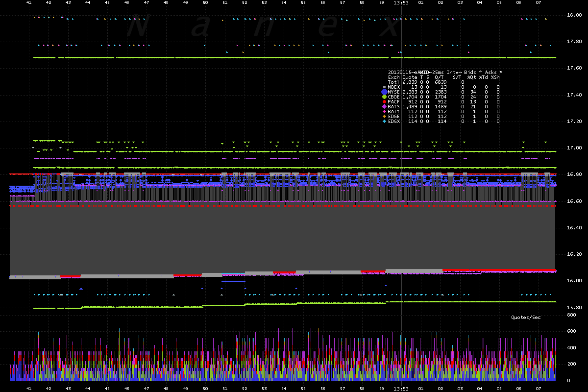This screenshot has width=588, height=392.
Task: Select the purple BATS legend diamond
Action: tap(384, 106)
